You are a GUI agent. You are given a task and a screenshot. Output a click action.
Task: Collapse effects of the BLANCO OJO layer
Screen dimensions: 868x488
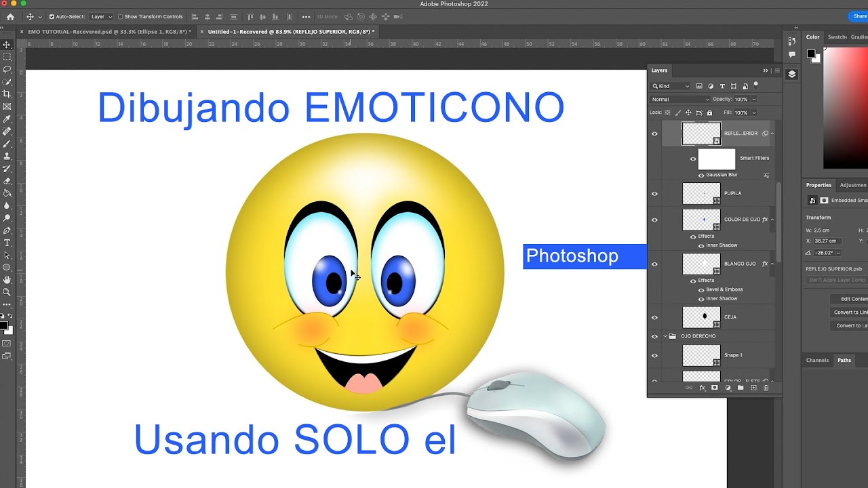coord(772,264)
